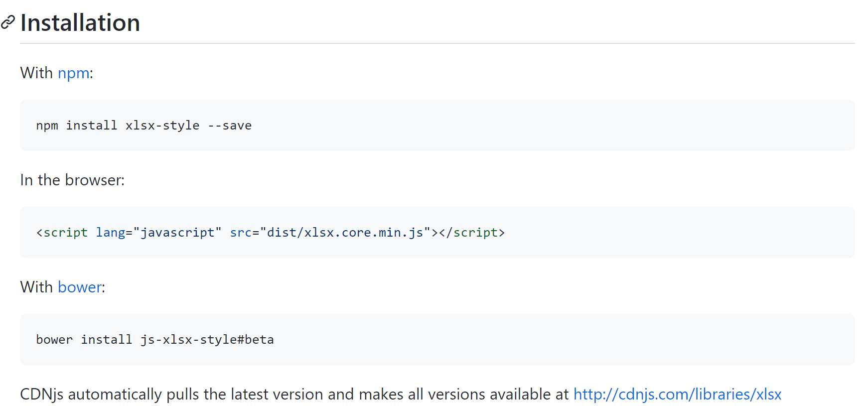
Task: Click the 'In the browser:' paragraph
Action: (72, 180)
